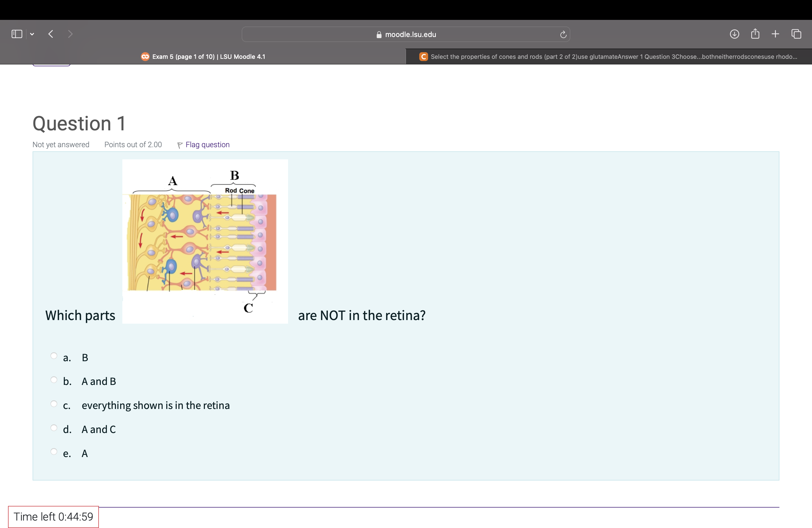This screenshot has height=528, width=812.
Task: Open the sidebar chevron dropdown
Action: (x=32, y=34)
